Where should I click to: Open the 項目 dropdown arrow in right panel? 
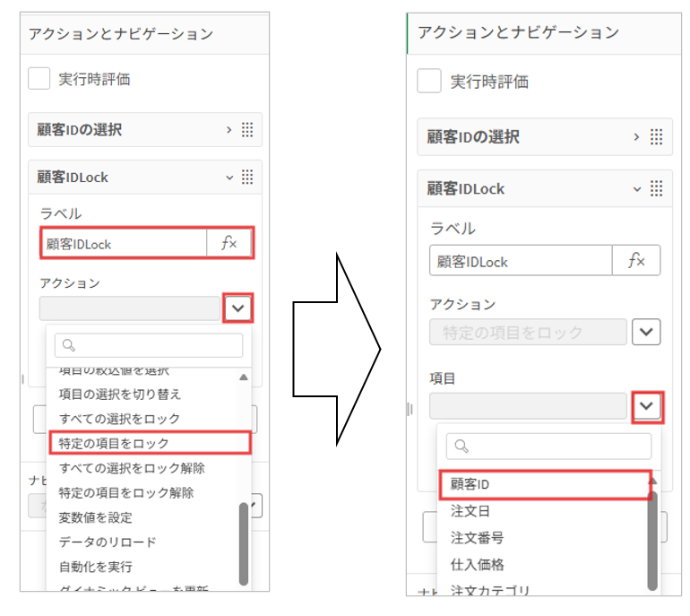647,405
